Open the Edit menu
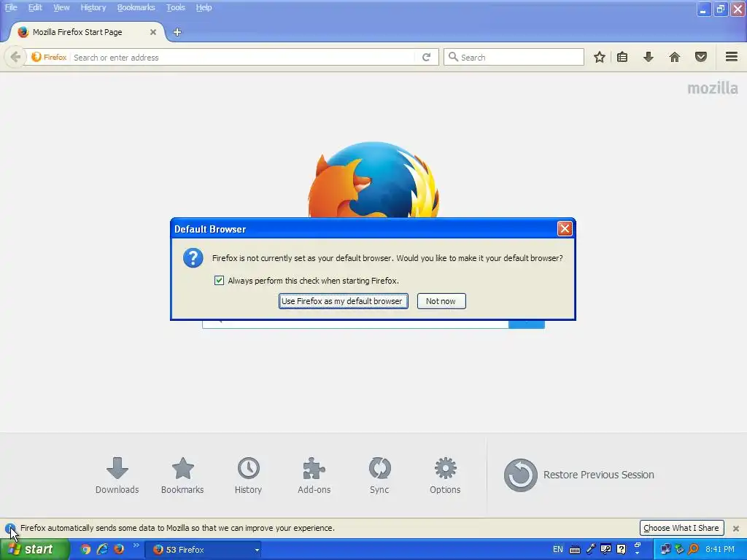The width and height of the screenshot is (747, 560). click(x=35, y=7)
